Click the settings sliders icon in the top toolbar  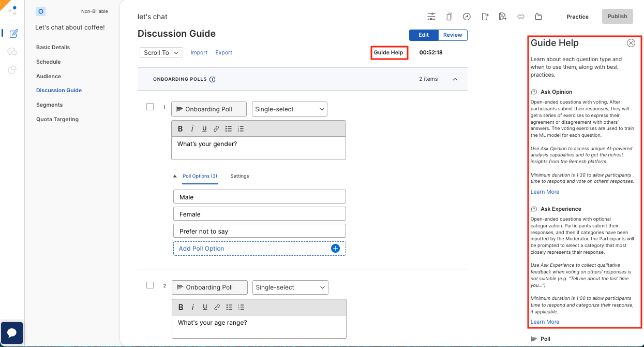click(431, 17)
